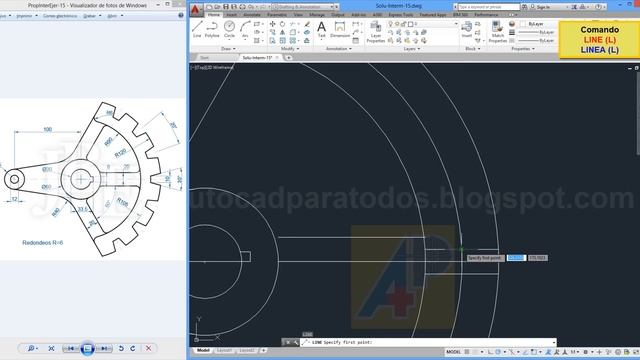Click Sign In in AutoCAD title bar
Image resolution: width=640 pixels, height=360 pixels.
[543, 7]
